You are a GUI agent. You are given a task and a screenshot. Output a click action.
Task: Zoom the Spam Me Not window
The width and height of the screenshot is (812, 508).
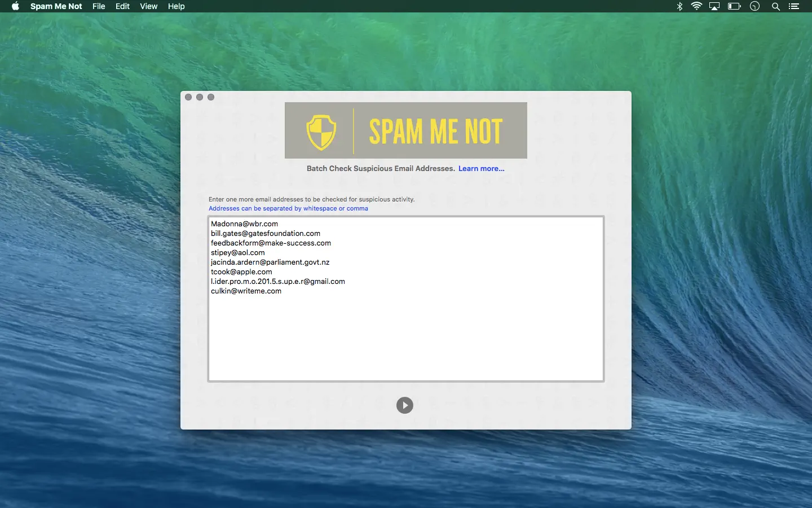point(211,97)
